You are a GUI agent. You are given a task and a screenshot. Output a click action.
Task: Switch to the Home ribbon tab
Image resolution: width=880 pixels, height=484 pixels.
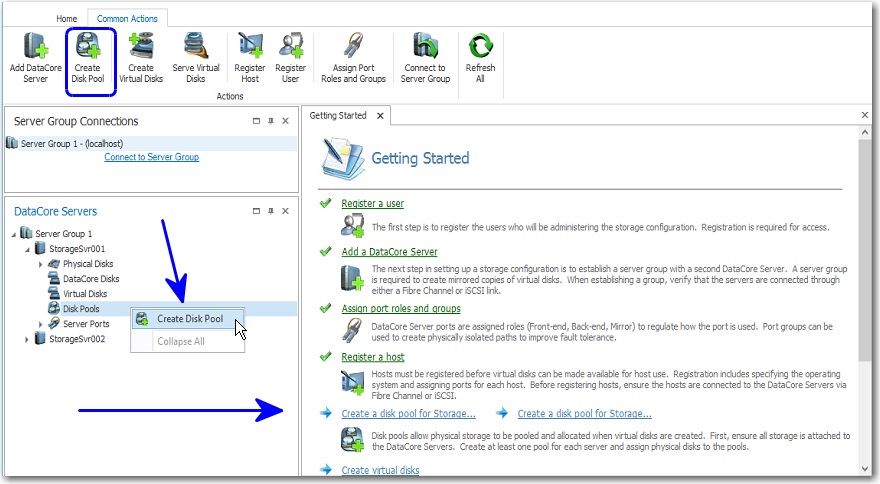point(66,18)
